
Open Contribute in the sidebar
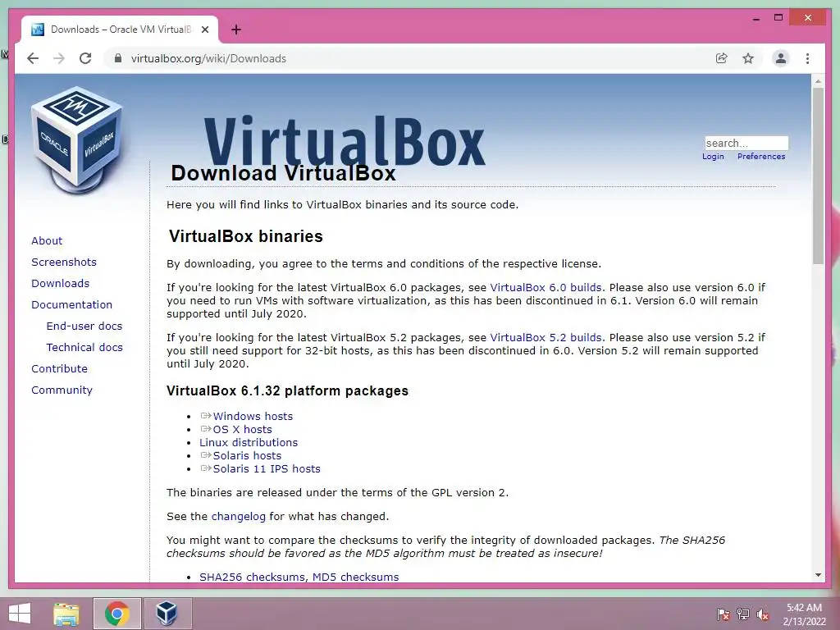pyautogui.click(x=59, y=369)
